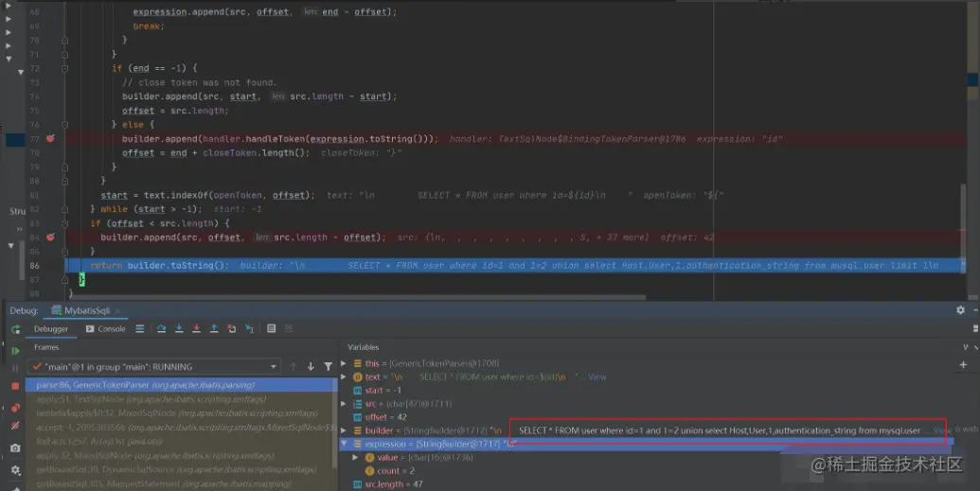Viewport: 980px width, 491px height.
Task: Click the horizontal editor scrollbar
Action: pos(359,297)
